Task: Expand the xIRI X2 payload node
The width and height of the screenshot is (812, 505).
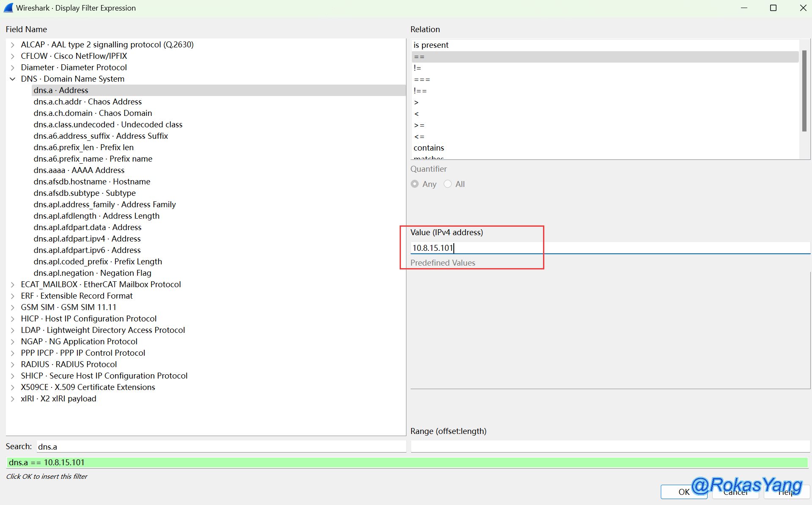Action: click(13, 399)
